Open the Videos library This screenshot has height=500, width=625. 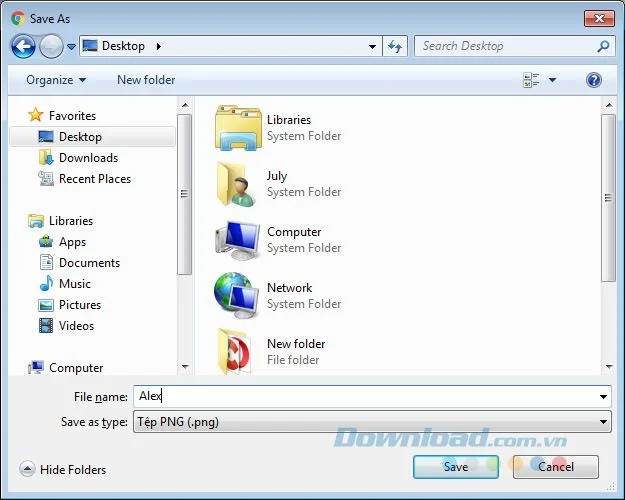coord(77,326)
